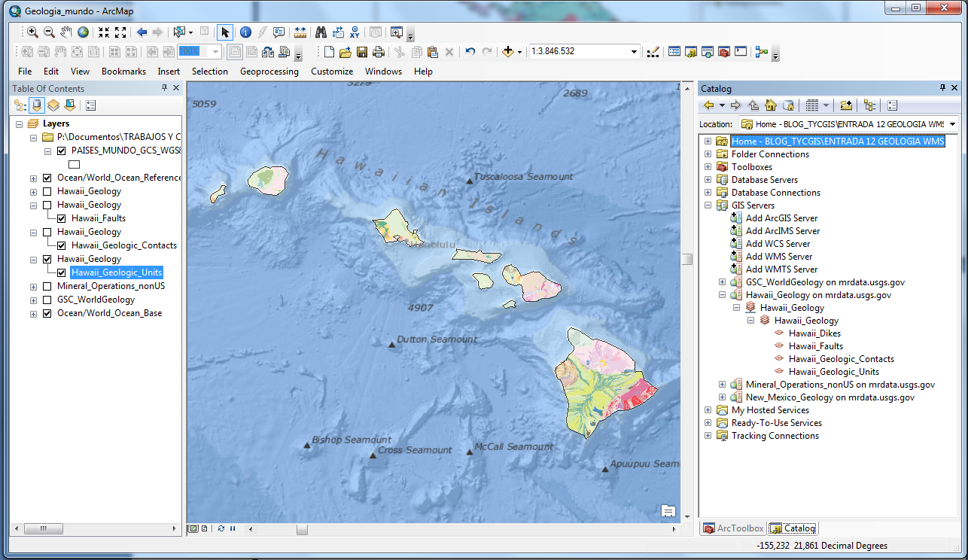
Task: Open the Customize menu
Action: [332, 72]
